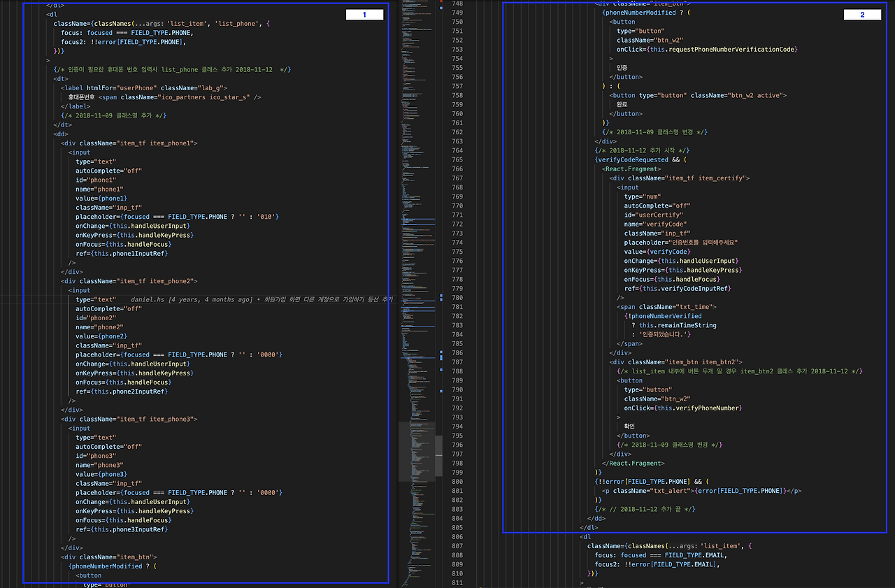Click "focus2: !!error[FIELD_TYPE.EMAIL]" line
Image resolution: width=895 pixels, height=588 pixels.
[658, 564]
